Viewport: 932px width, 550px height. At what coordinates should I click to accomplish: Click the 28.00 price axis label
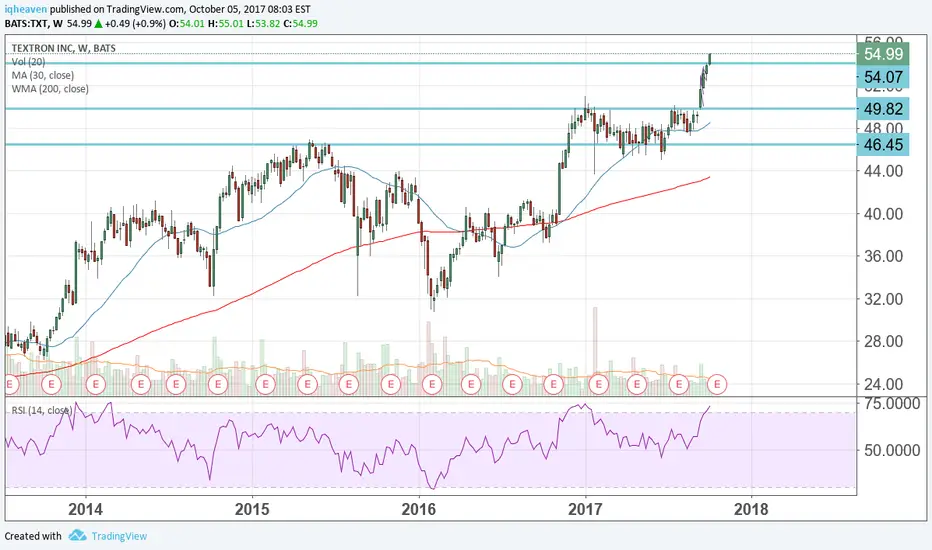coord(883,342)
